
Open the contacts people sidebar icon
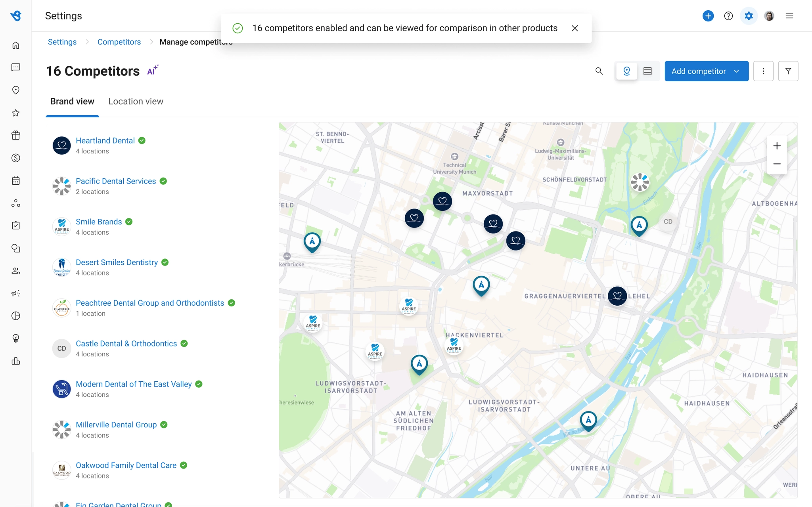[x=16, y=271]
